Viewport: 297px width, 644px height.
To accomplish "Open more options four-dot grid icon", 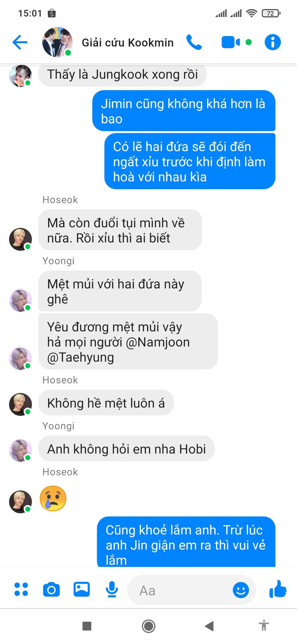I will 21,589.
